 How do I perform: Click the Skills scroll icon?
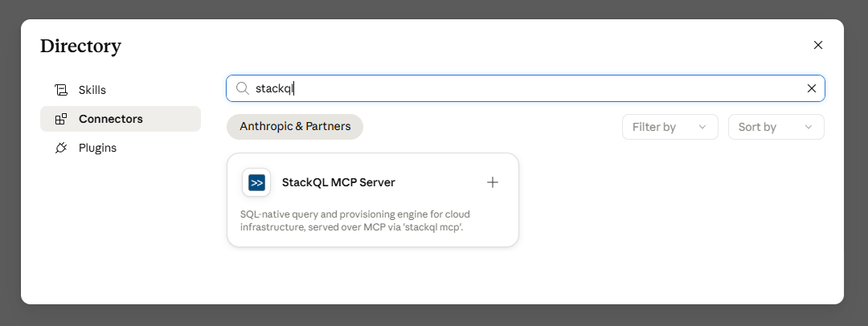pyautogui.click(x=61, y=90)
